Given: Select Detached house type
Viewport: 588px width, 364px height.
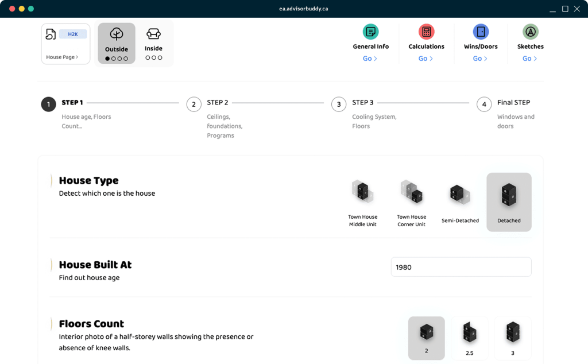Looking at the screenshot, I should tap(509, 202).
